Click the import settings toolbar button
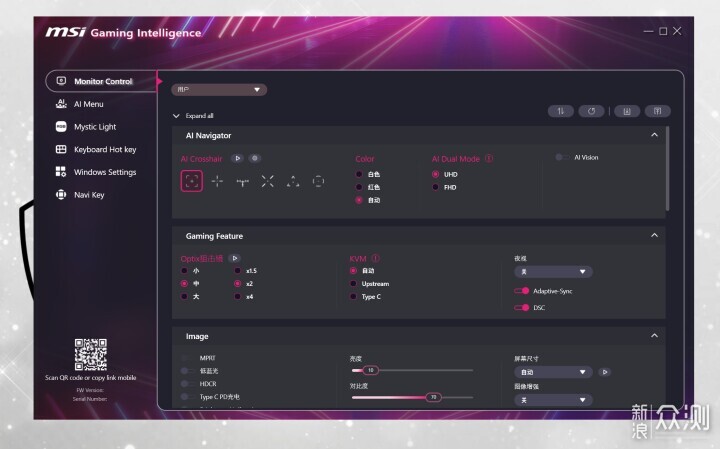 (x=627, y=111)
